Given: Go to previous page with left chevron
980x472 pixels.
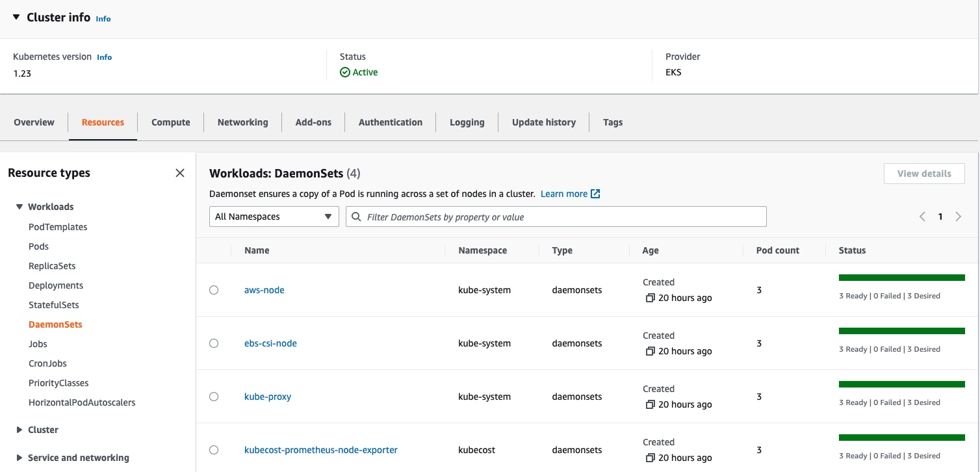Looking at the screenshot, I should (922, 216).
